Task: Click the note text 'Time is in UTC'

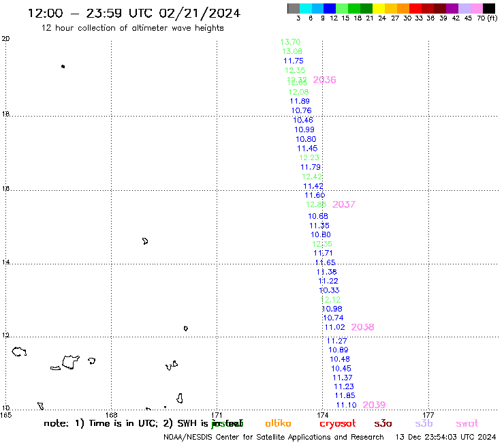Action: coord(123,423)
